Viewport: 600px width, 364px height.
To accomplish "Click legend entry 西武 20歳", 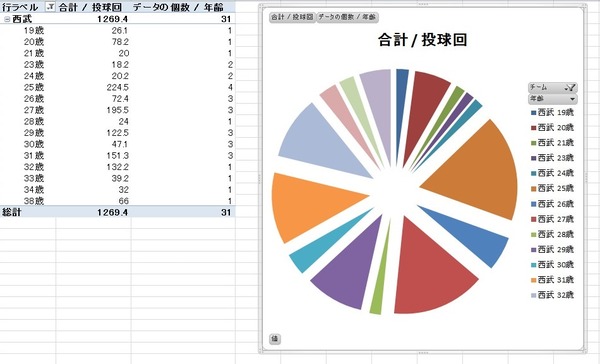I will (x=553, y=128).
